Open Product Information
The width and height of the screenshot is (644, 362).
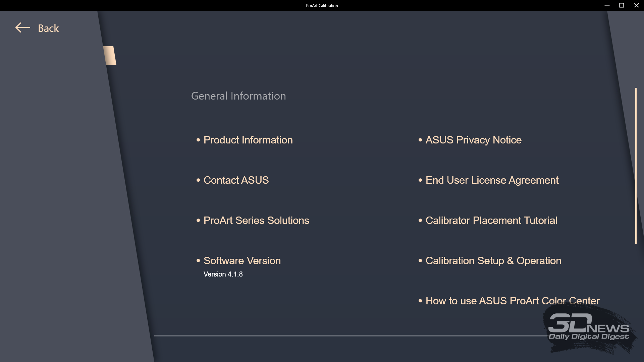[x=248, y=140]
